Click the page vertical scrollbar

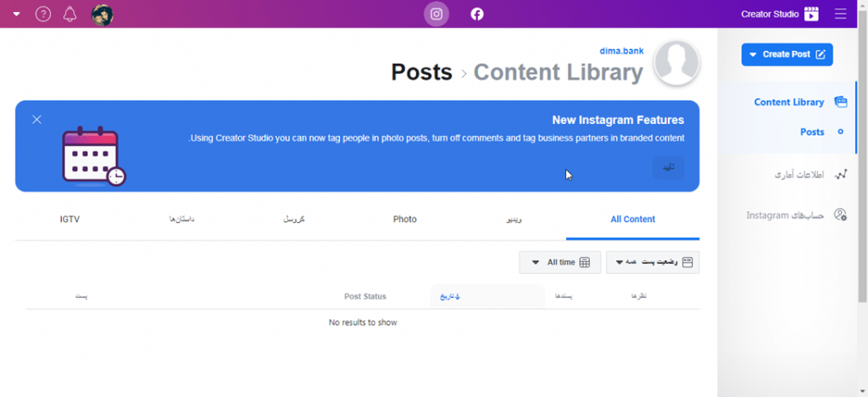pos(862,155)
